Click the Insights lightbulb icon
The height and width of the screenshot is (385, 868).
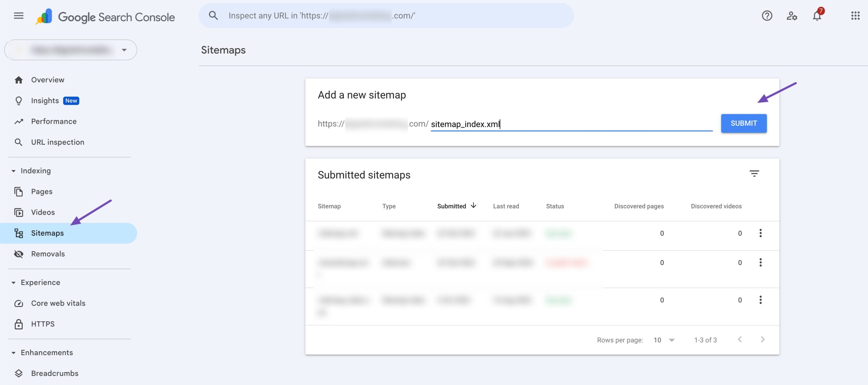pos(19,100)
